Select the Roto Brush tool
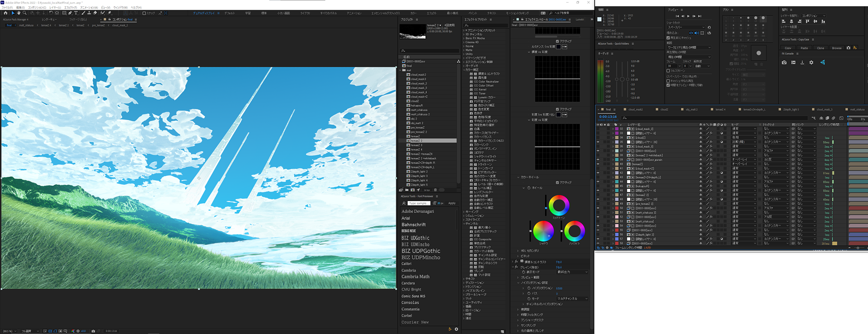 point(102,13)
